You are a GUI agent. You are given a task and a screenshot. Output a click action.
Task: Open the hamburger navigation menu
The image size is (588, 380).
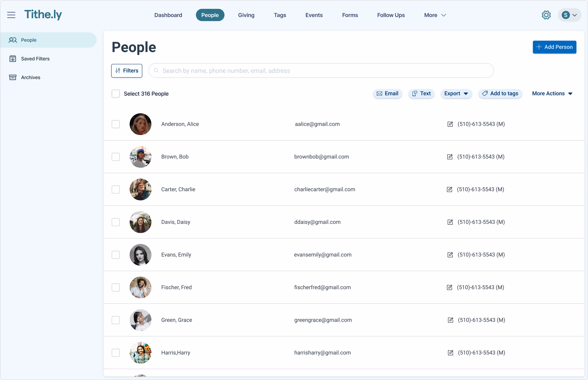[11, 15]
